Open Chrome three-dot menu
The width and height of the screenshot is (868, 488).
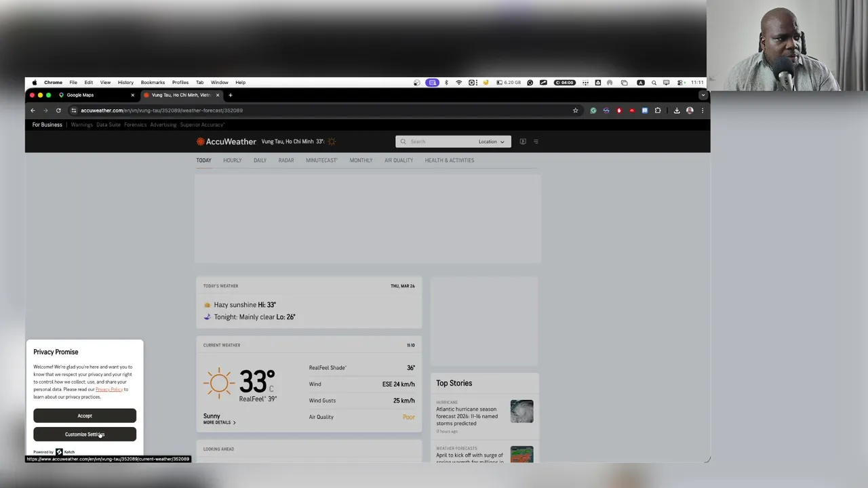(x=703, y=110)
